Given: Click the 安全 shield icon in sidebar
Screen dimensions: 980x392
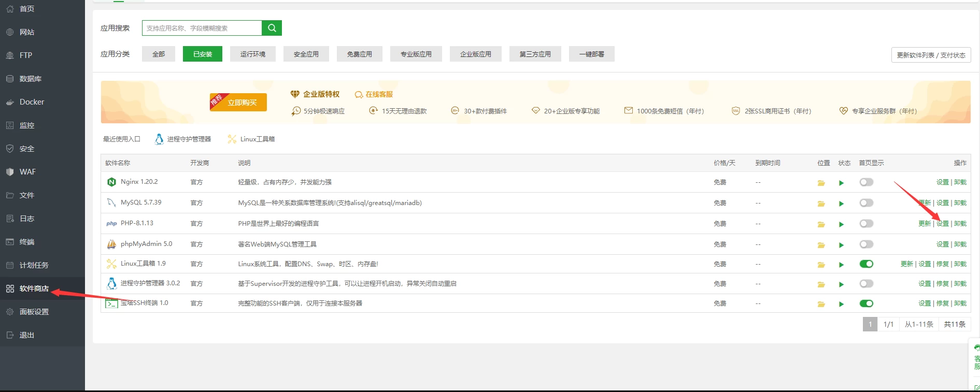Looking at the screenshot, I should [x=10, y=149].
